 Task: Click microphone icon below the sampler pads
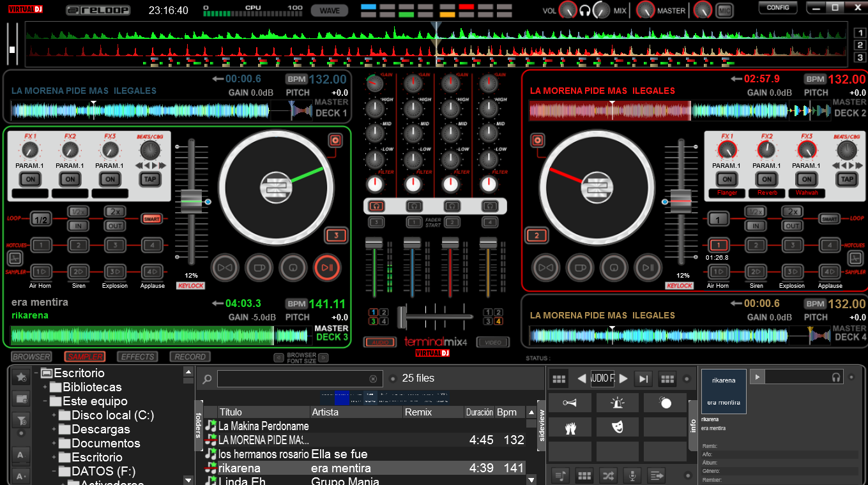pos(632,475)
